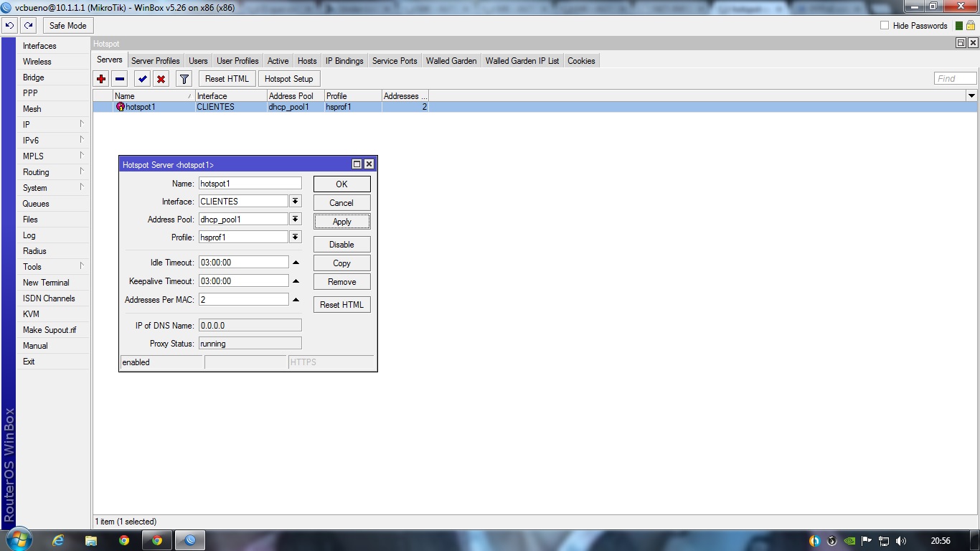The width and height of the screenshot is (980, 551).
Task: Open Log in the sidebar menu
Action: [53, 235]
